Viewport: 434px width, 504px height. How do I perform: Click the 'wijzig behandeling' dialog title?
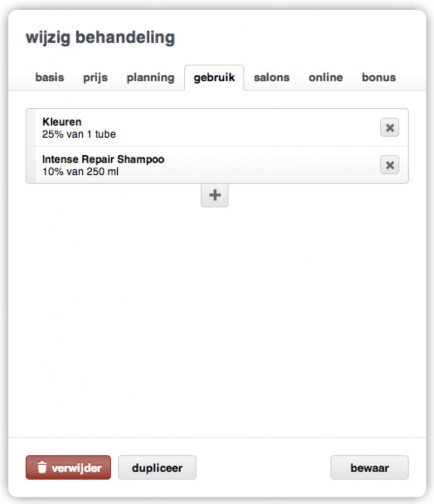100,37
